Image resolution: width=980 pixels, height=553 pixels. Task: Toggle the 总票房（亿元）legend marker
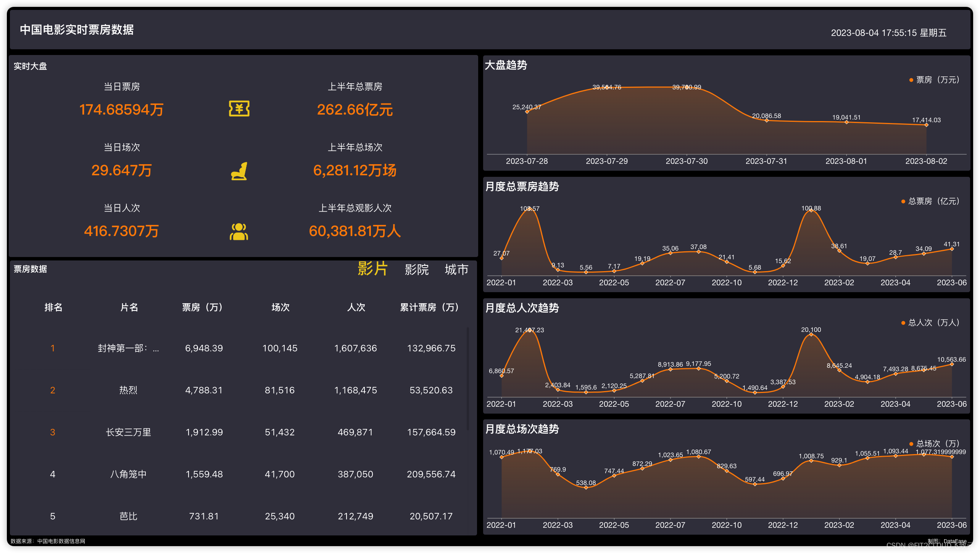point(903,202)
